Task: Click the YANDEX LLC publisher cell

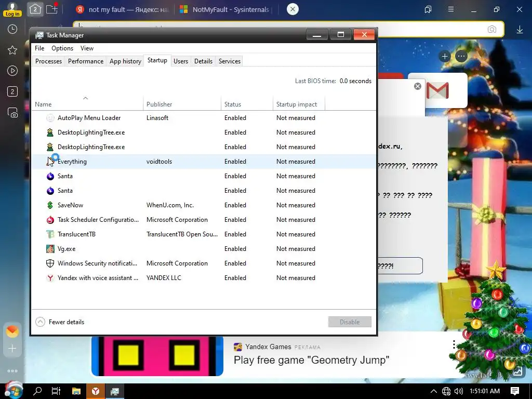Action: coord(164,278)
